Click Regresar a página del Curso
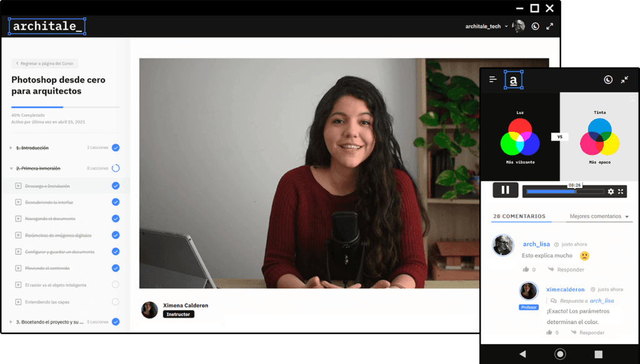The width and height of the screenshot is (640, 364). coord(45,64)
